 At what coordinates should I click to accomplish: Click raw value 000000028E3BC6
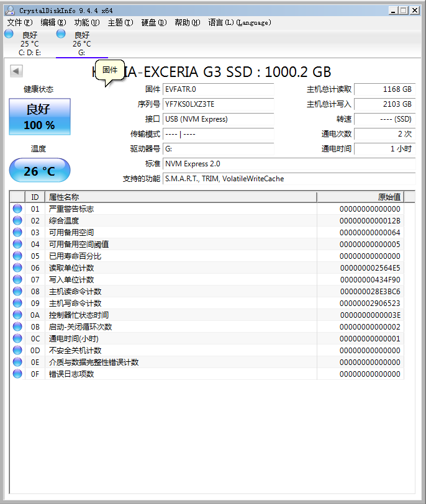[x=370, y=292]
